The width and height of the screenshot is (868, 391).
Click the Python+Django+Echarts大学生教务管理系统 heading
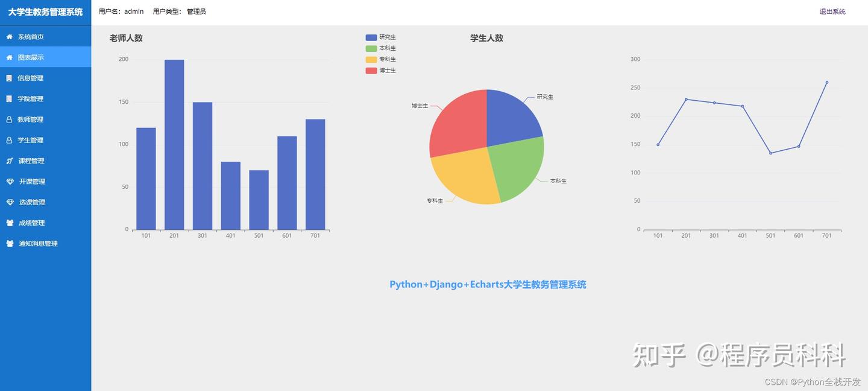click(488, 284)
